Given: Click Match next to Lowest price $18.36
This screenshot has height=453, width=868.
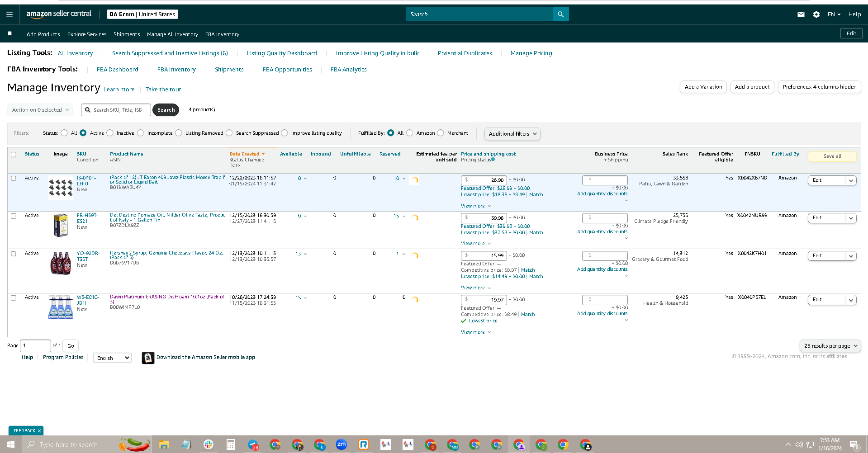Looking at the screenshot, I should [536, 195].
